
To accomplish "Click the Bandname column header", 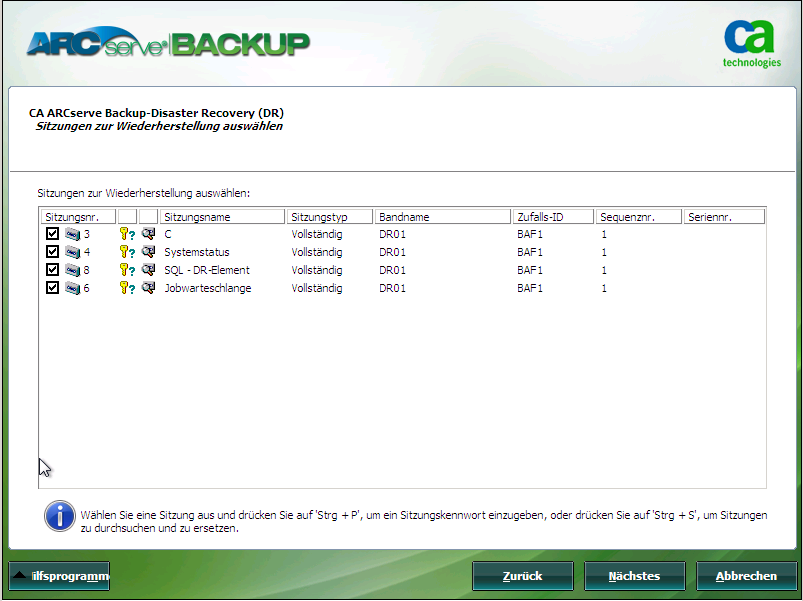I will click(x=442, y=215).
